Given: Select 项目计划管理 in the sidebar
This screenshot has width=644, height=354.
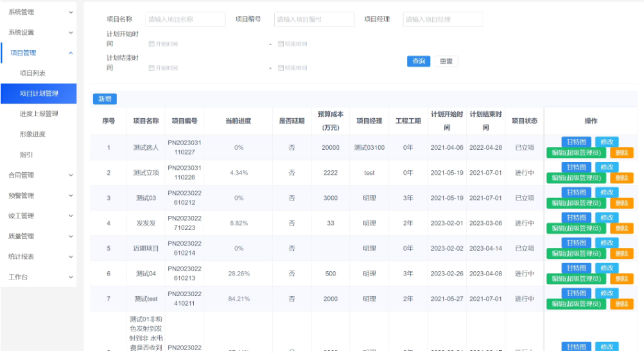Looking at the screenshot, I should (x=39, y=93).
